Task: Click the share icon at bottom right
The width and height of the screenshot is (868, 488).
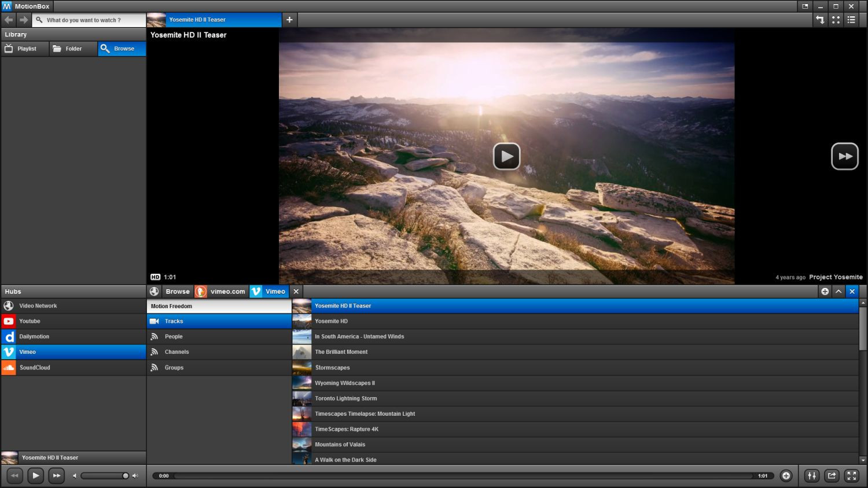Action: point(832,476)
